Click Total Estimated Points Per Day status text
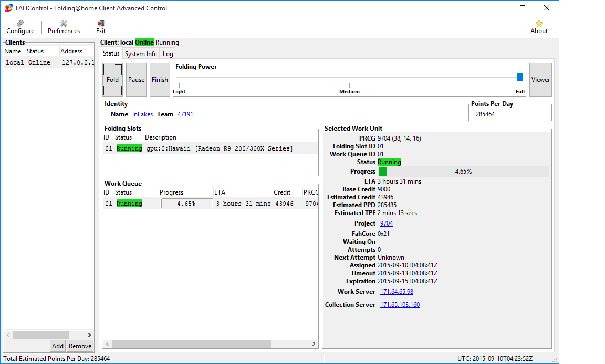This screenshot has width=605, height=364. pyautogui.click(x=57, y=359)
